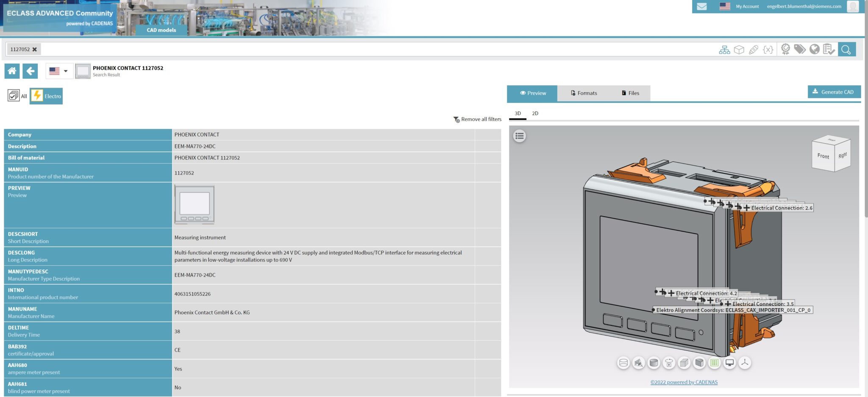This screenshot has height=397, width=868.
Task: Select the 3D cube view icon in search toolbar
Action: pyautogui.click(x=739, y=50)
